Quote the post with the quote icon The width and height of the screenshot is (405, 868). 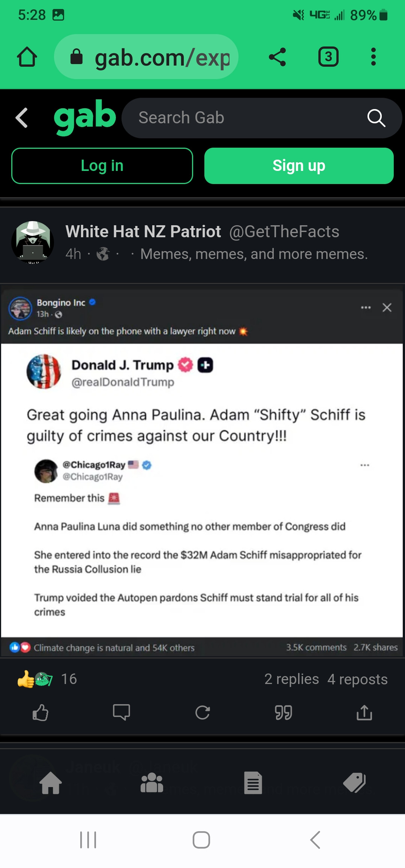coord(283,712)
